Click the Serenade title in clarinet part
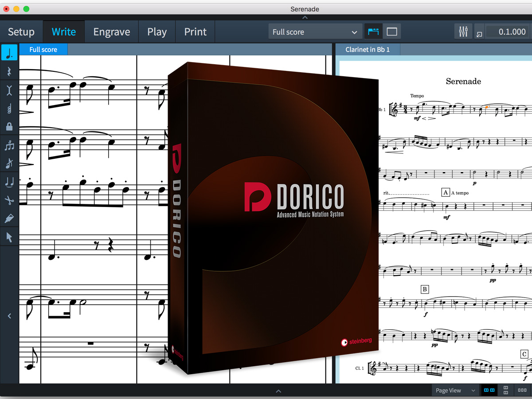 tap(463, 81)
